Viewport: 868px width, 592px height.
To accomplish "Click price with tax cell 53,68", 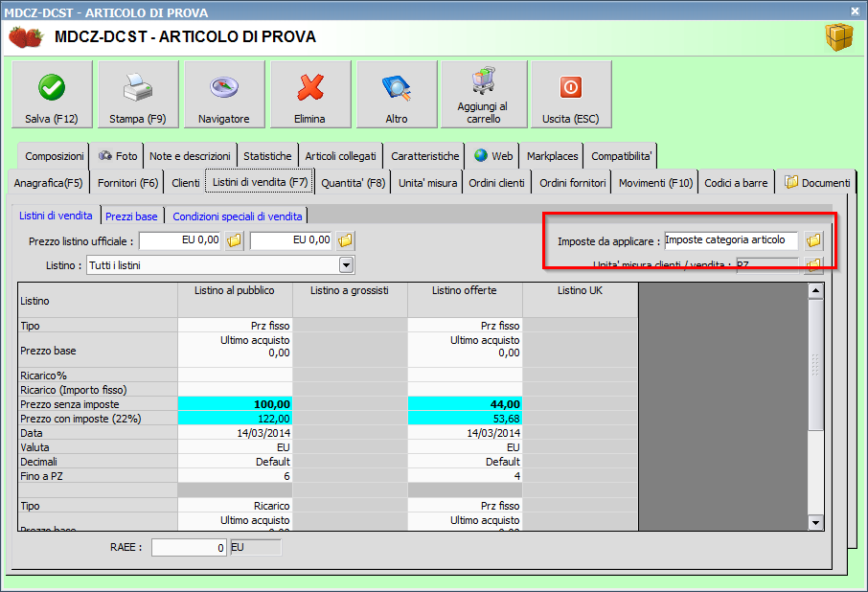I will 465,419.
